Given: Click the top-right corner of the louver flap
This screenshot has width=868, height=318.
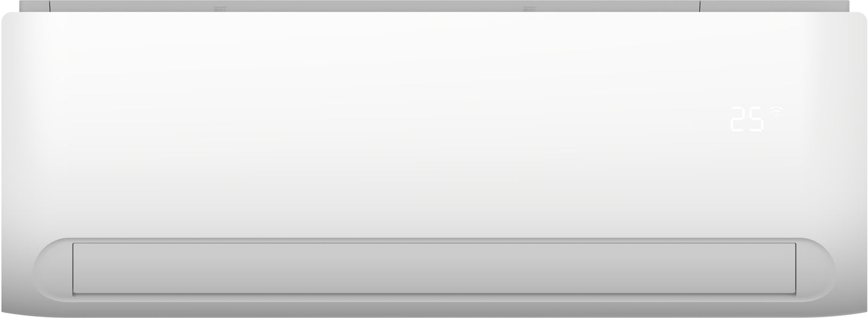Looking at the screenshot, I should tap(795, 243).
